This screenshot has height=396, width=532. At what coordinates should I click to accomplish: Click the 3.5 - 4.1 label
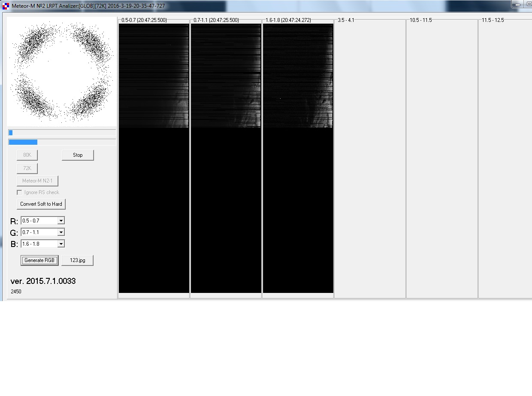click(346, 20)
